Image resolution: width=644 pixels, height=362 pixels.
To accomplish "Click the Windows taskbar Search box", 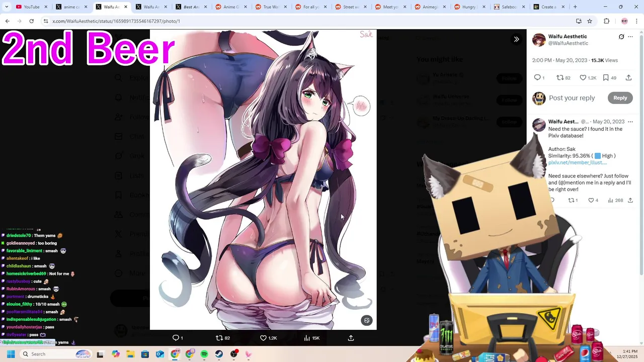I will [x=56, y=354].
